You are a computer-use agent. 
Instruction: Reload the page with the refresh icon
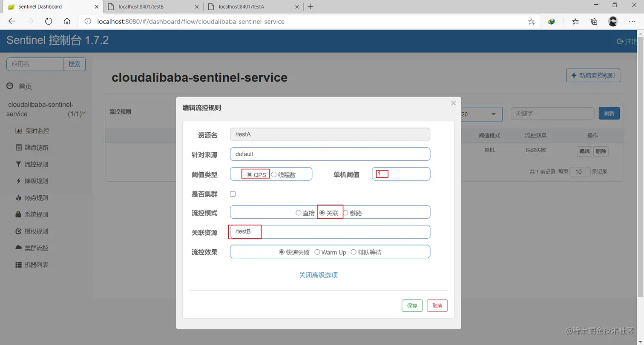pyautogui.click(x=48, y=21)
